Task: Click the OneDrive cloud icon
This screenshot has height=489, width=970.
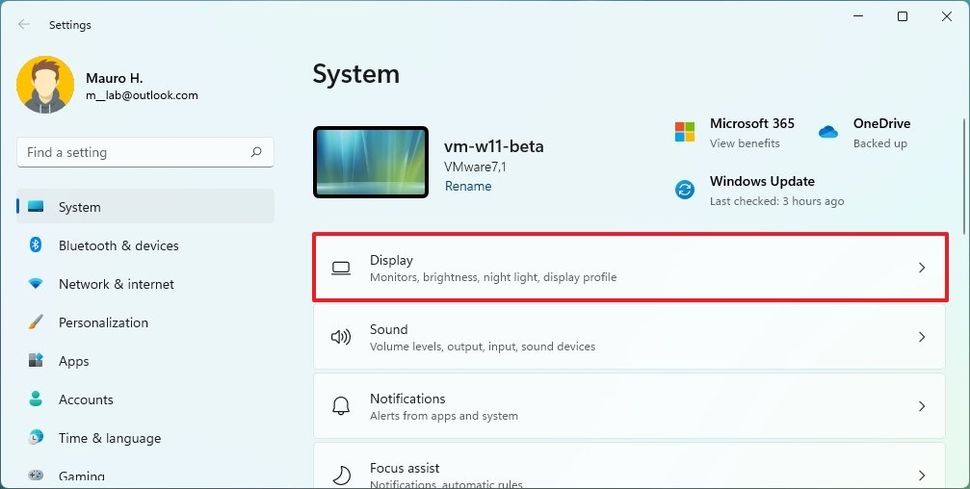Action: (828, 132)
